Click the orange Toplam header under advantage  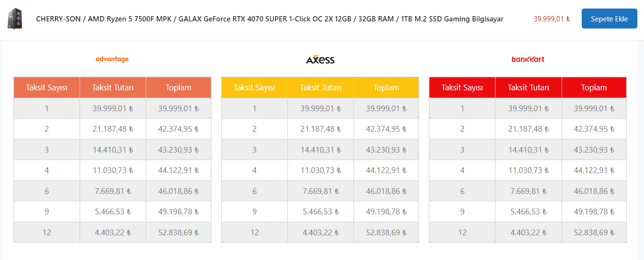pos(178,87)
